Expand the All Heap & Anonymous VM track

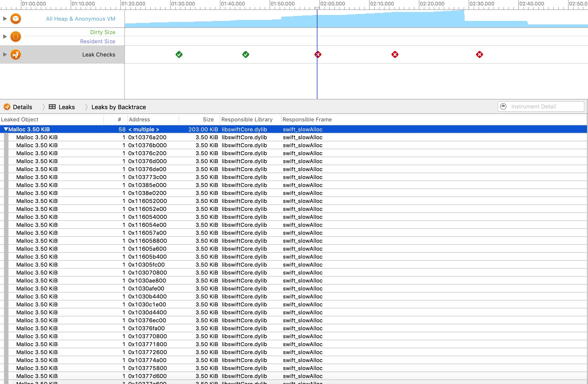tap(5, 19)
